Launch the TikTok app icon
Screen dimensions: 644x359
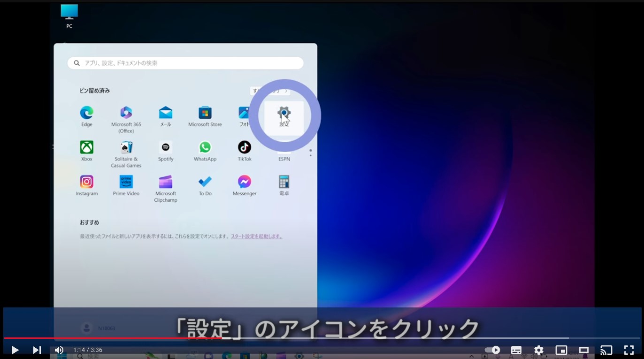pos(244,151)
